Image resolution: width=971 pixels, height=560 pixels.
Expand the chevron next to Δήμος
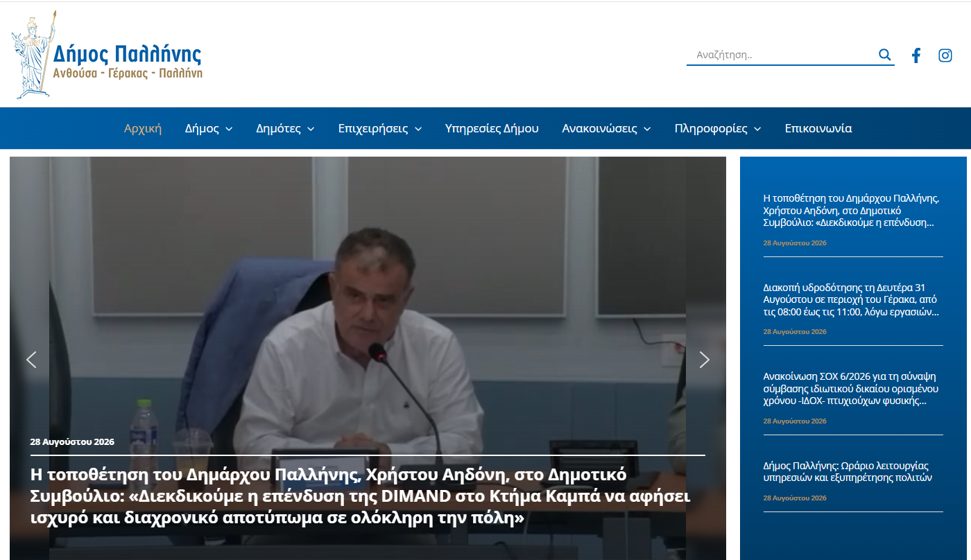[229, 129]
